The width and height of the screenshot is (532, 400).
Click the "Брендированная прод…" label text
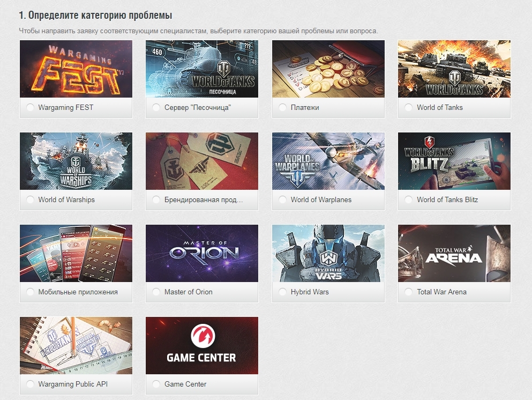point(204,199)
